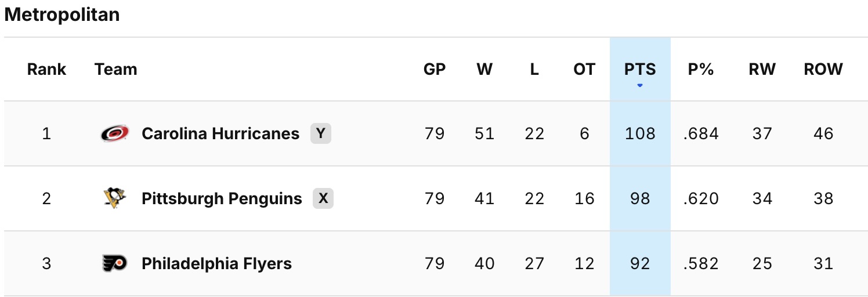Open the Carolina Hurricanes team link
868x297 pixels.
tap(220, 134)
